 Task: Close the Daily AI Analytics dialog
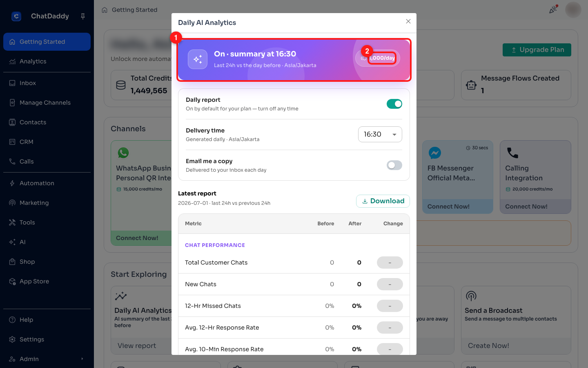[x=408, y=21]
